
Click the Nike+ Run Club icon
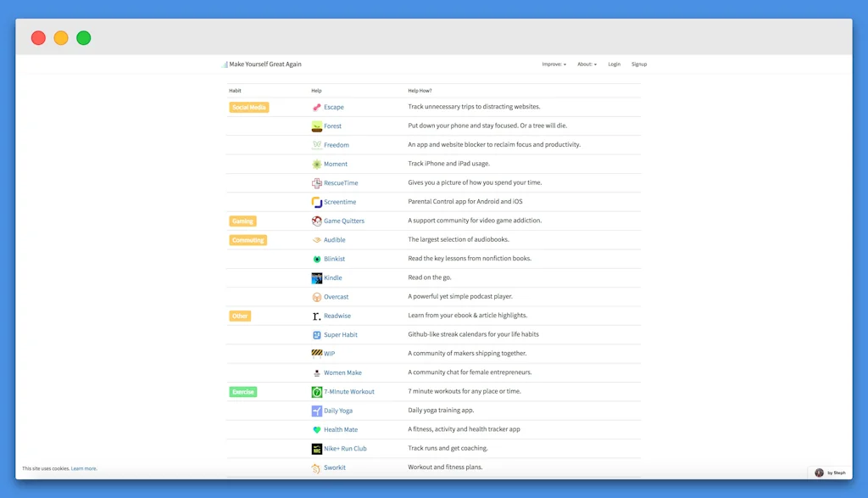coord(316,449)
